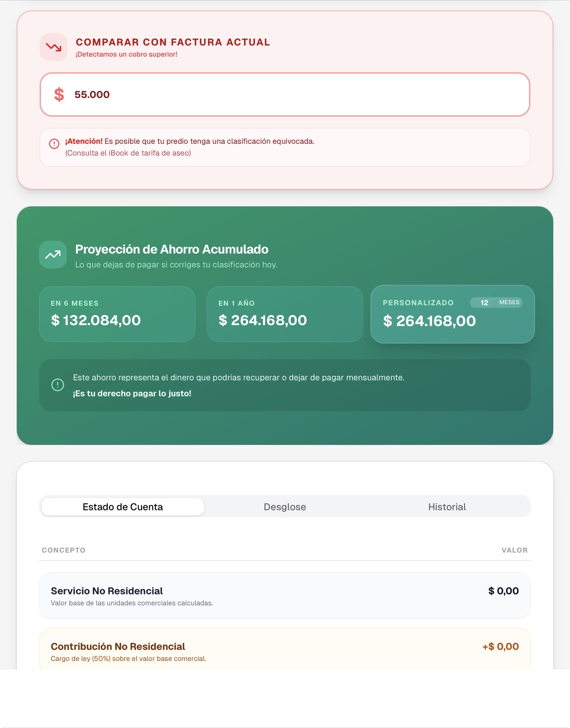The height and width of the screenshot is (728, 570).
Task: Select the 'EN 6 MESES' savings card
Action: [x=117, y=314]
